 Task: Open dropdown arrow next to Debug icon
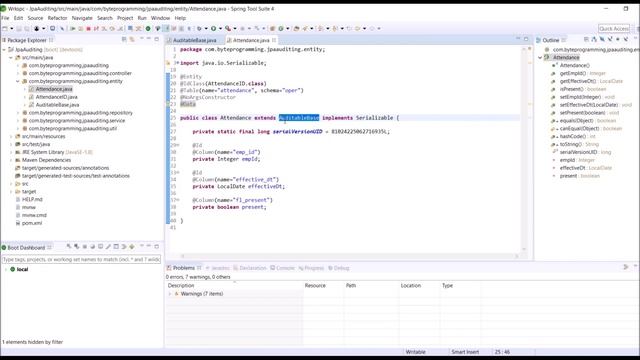[x=206, y=29]
